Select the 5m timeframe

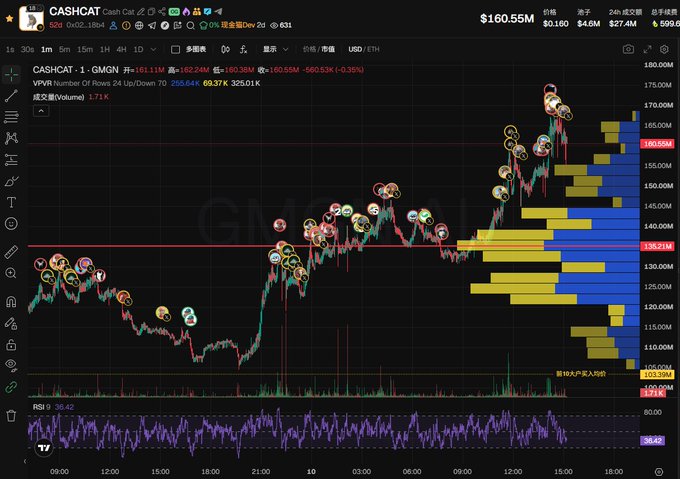pos(65,49)
